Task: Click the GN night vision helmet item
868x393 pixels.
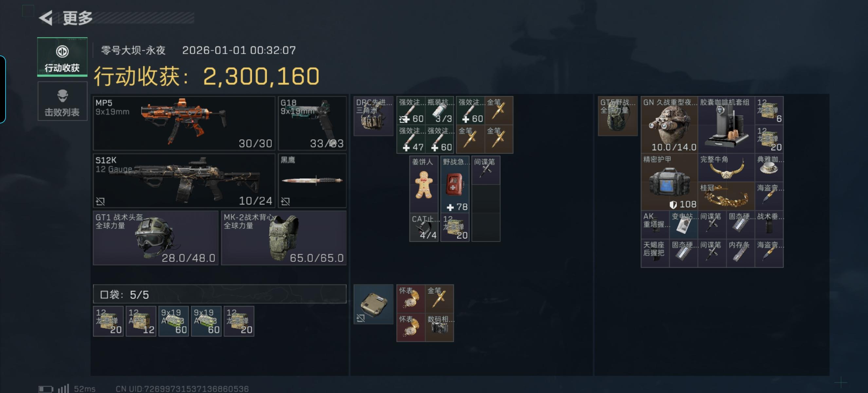Action: [x=670, y=125]
